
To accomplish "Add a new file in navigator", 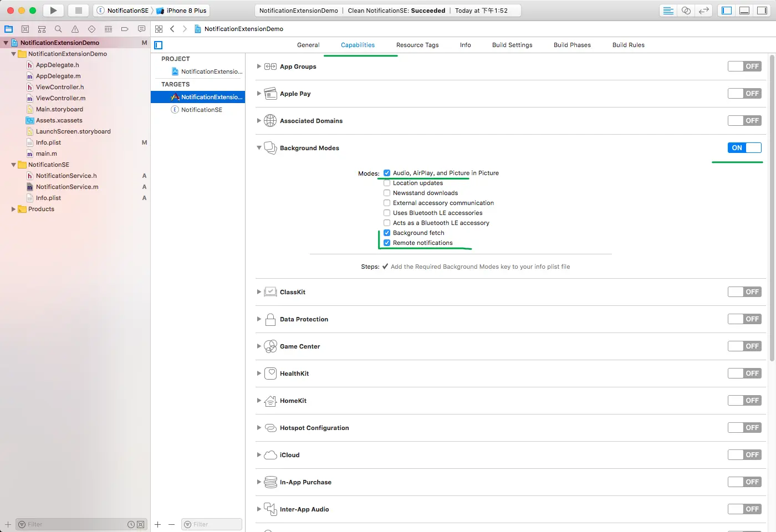I will pyautogui.click(x=8, y=524).
